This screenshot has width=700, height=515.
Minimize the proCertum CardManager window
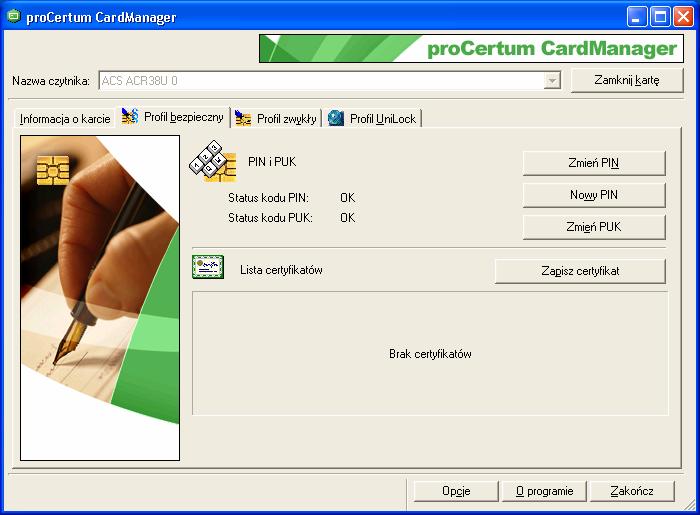[x=637, y=17]
